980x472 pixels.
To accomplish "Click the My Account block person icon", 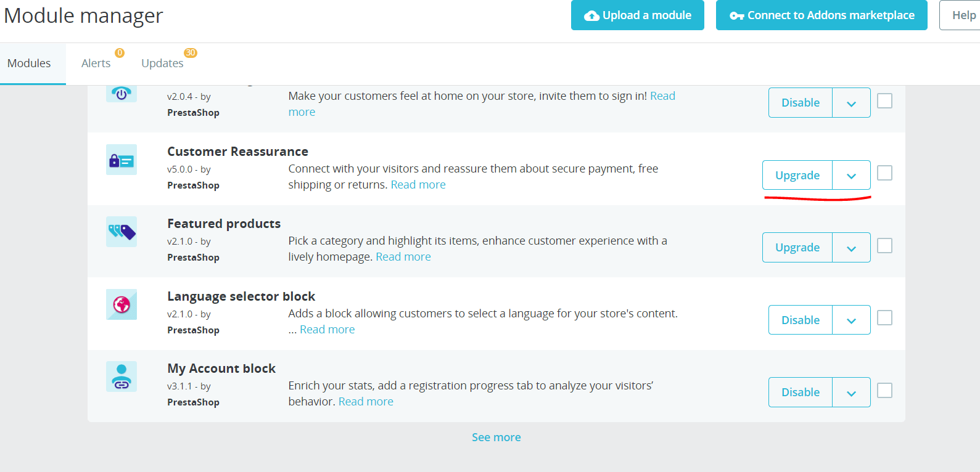I will click(121, 376).
